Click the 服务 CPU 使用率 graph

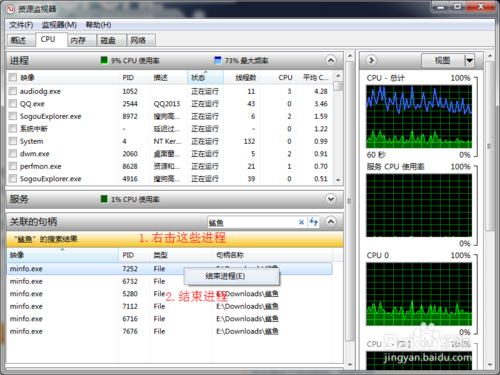tap(419, 205)
